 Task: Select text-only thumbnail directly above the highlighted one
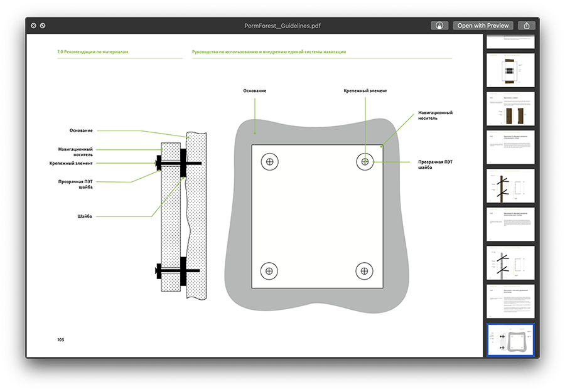(510, 301)
